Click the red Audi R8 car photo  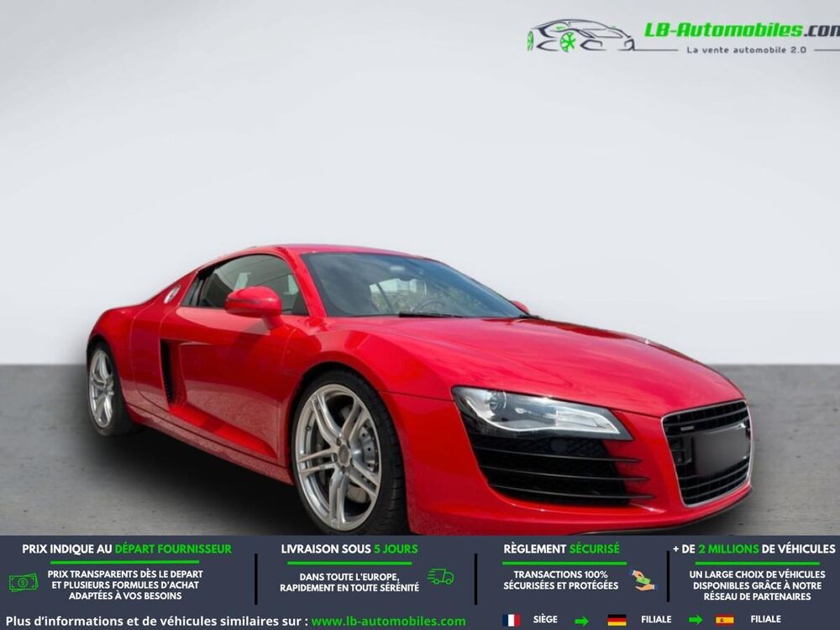(419, 390)
